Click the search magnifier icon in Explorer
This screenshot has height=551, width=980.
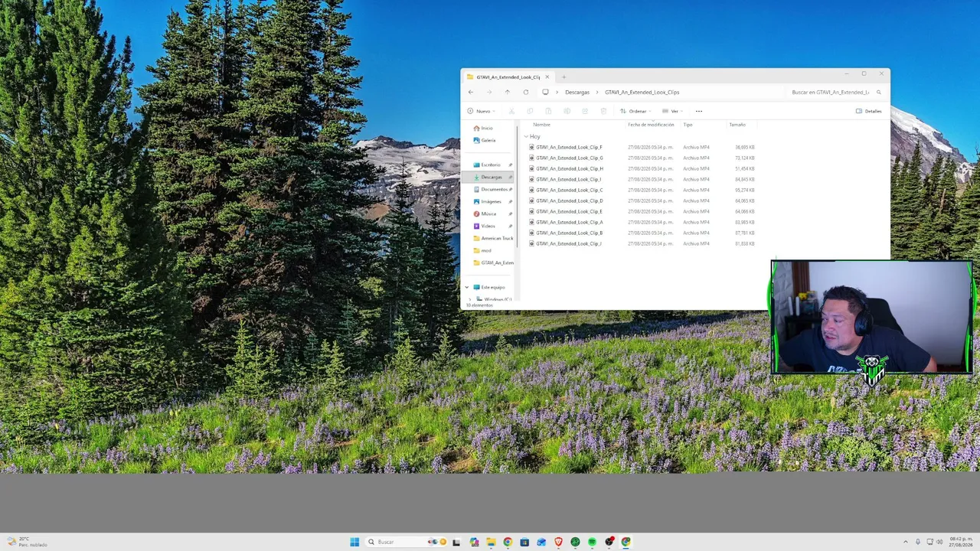point(879,92)
